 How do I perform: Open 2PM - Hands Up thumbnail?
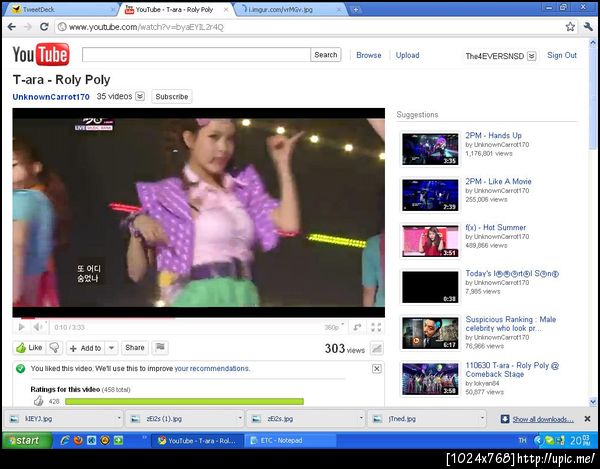point(430,149)
